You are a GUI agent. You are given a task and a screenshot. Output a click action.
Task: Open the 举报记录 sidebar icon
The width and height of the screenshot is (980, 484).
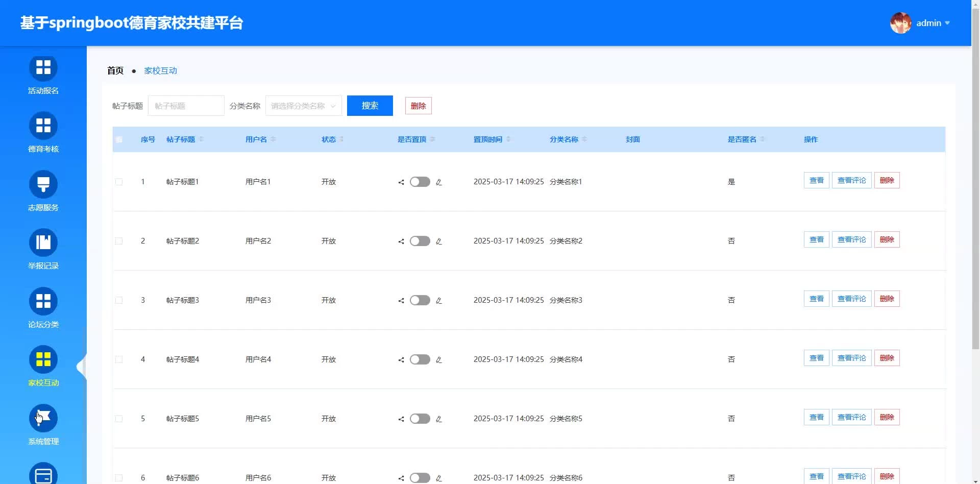[43, 243]
